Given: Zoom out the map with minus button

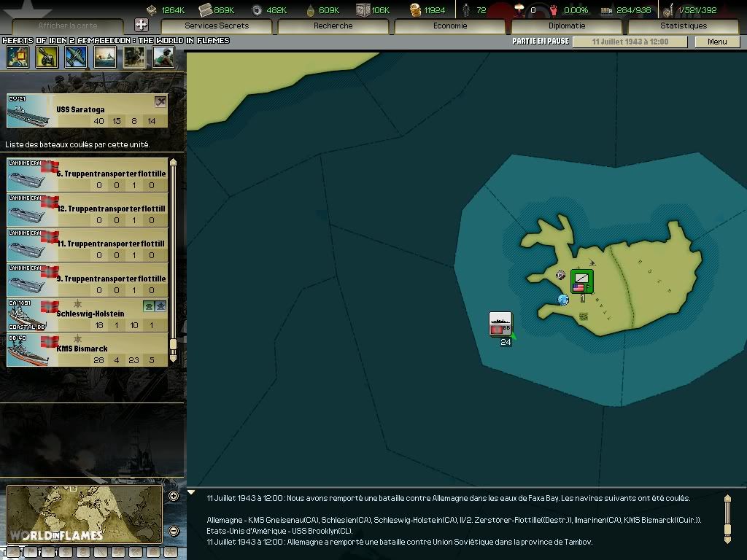Looking at the screenshot, I should click(174, 531).
